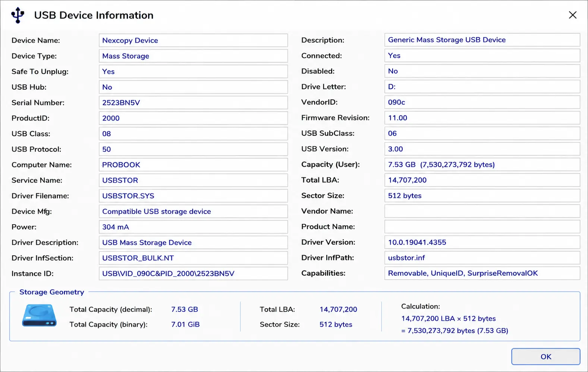The width and height of the screenshot is (588, 372).
Task: Click 14,707,200 Total LBA in Storage Geometry
Action: [x=338, y=309]
